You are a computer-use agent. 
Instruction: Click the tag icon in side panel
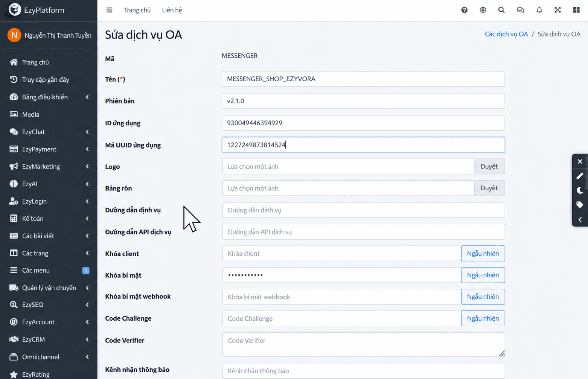[x=580, y=205]
